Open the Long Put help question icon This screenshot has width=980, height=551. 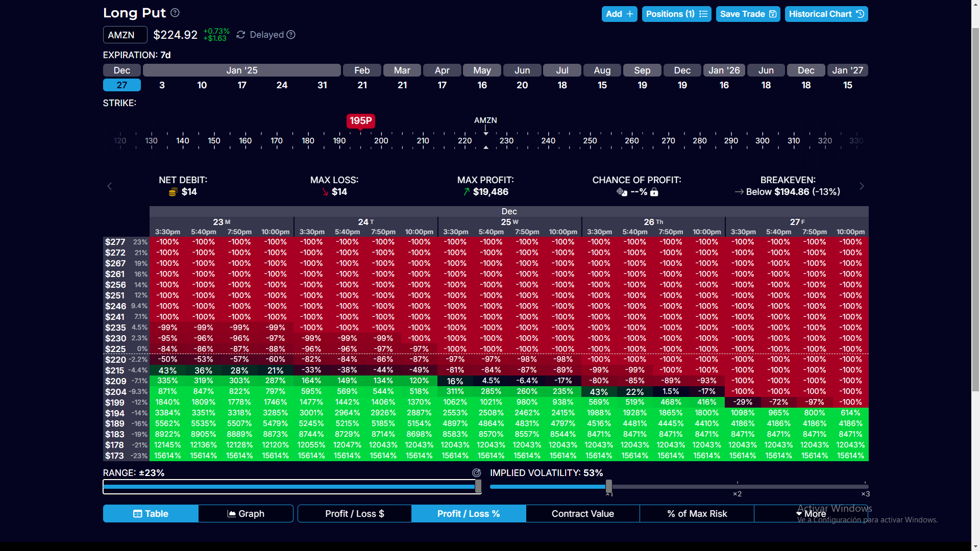[175, 13]
